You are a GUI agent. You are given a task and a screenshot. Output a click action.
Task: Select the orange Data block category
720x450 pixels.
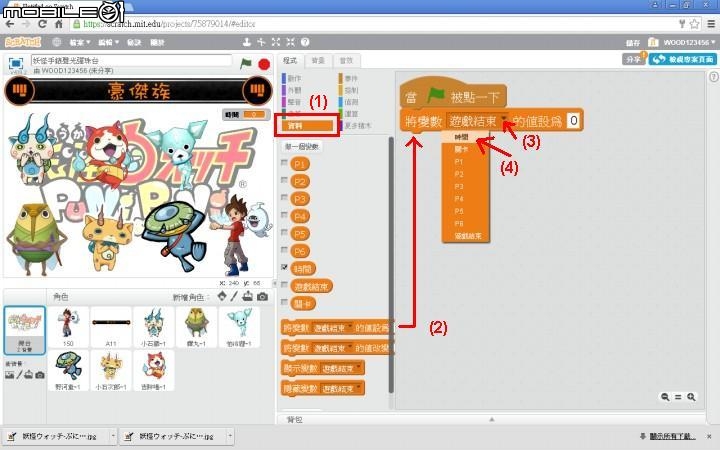click(x=307, y=125)
